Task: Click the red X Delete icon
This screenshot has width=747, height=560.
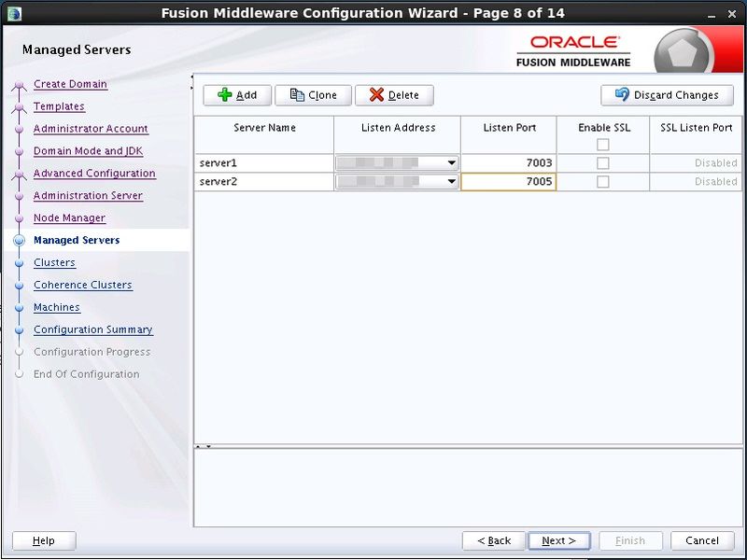Action: [376, 95]
